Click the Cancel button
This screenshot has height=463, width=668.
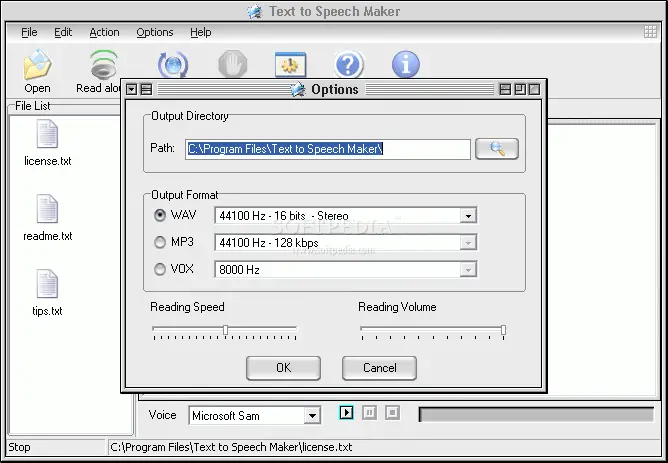379,368
